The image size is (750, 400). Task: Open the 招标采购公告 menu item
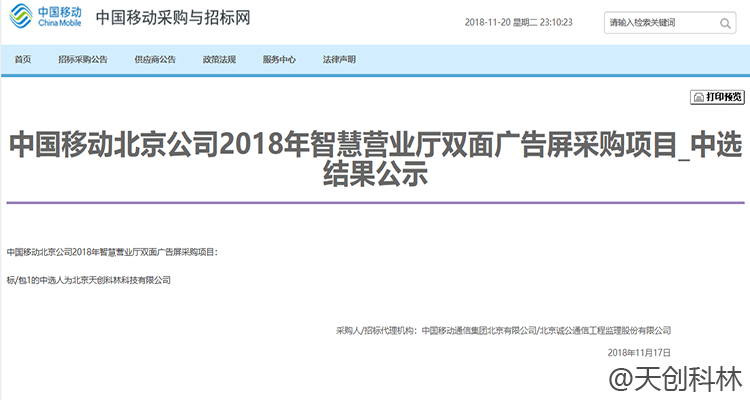83,59
